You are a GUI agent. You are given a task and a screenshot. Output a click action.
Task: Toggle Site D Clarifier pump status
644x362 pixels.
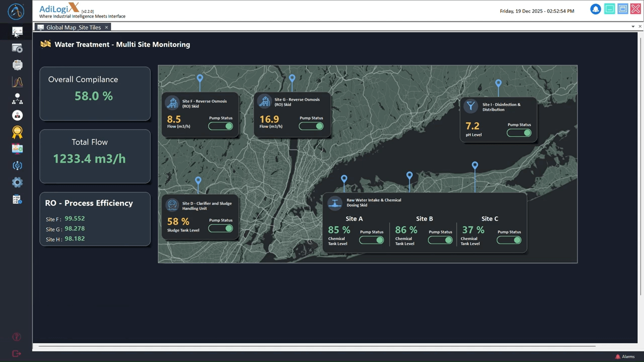pyautogui.click(x=220, y=229)
